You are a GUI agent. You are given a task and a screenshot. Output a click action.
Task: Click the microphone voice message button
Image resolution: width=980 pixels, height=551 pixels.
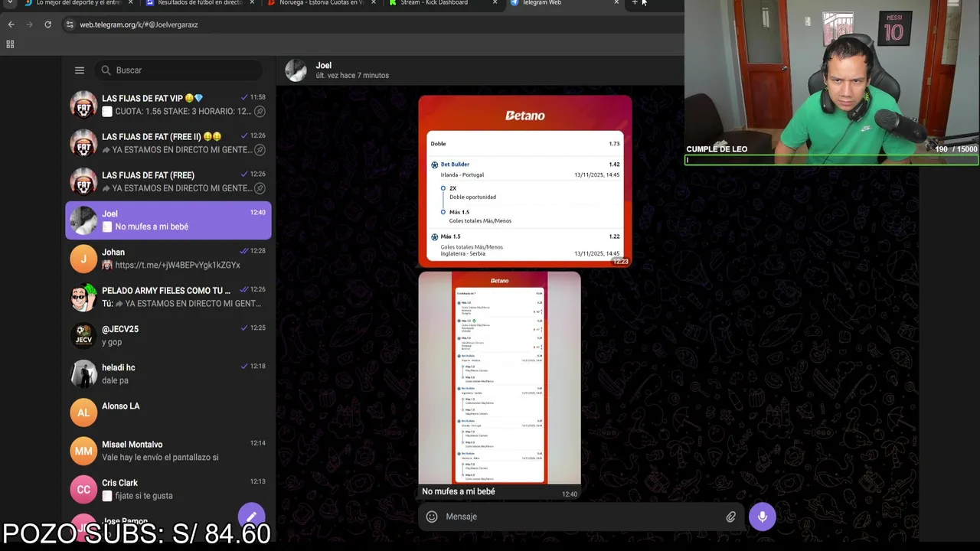coord(763,517)
